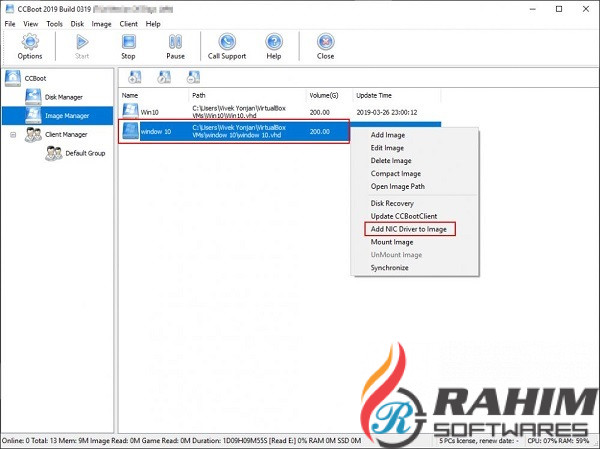Open the Client menu in menu bar
Screen dimensions: 600x449
[128, 23]
